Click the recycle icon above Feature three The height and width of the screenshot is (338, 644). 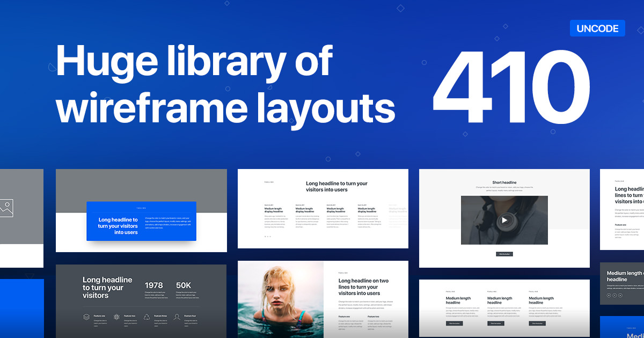[147, 317]
